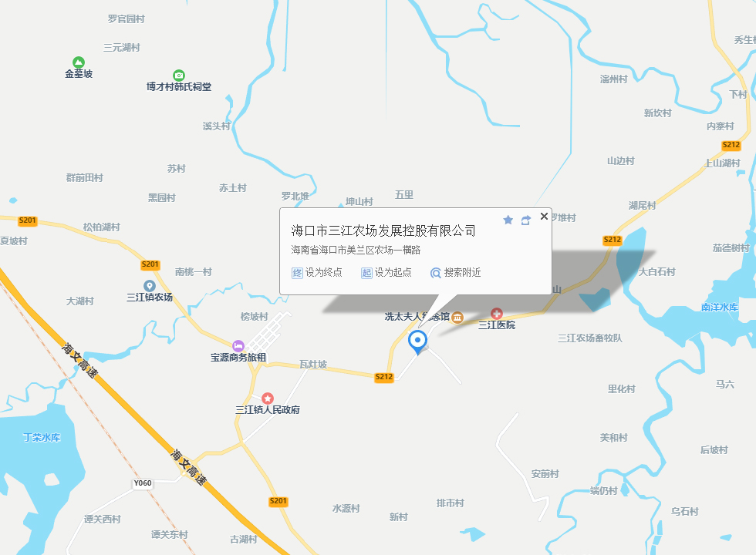The height and width of the screenshot is (555, 756).
Task: Click the 设为起点 set start point link
Action: click(x=386, y=273)
